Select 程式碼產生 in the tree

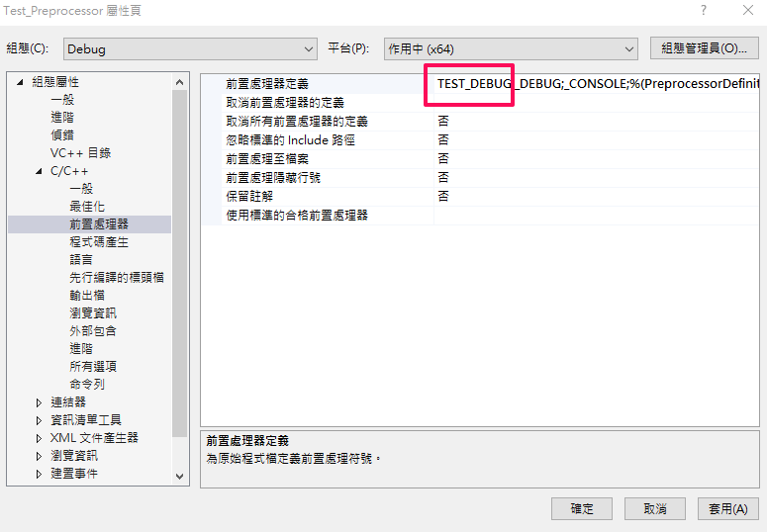click(99, 242)
